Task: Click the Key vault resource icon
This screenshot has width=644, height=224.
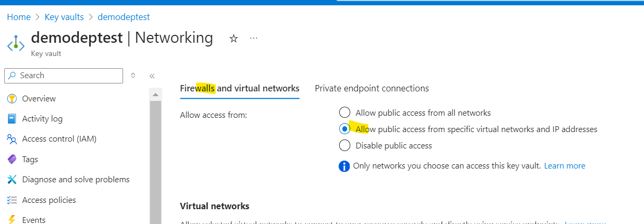Action: pos(16,43)
